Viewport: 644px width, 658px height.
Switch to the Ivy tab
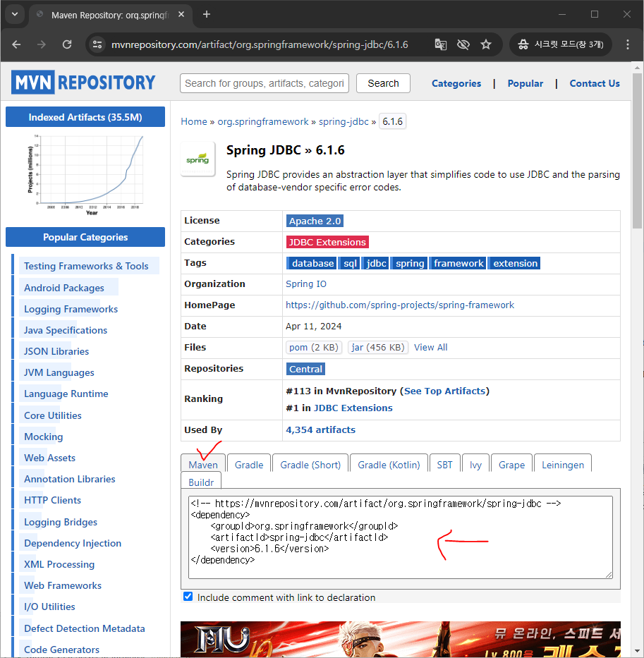click(475, 464)
